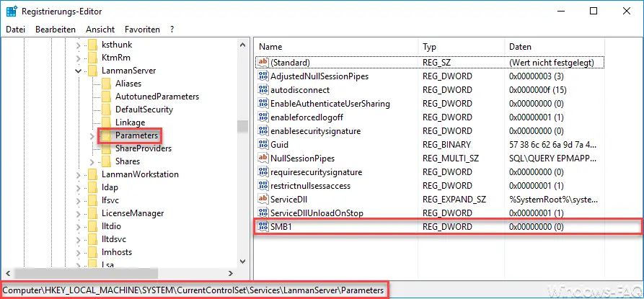Select the lmhosts key

[117, 252]
